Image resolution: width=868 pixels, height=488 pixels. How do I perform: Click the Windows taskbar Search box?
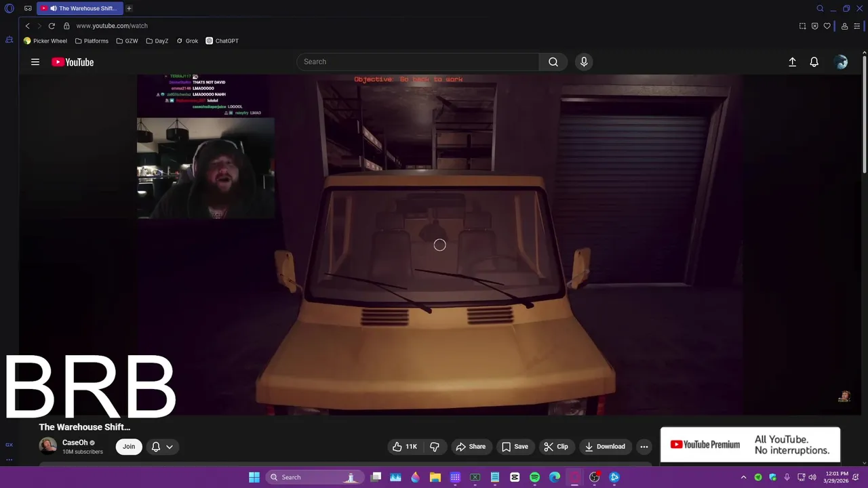(313, 477)
